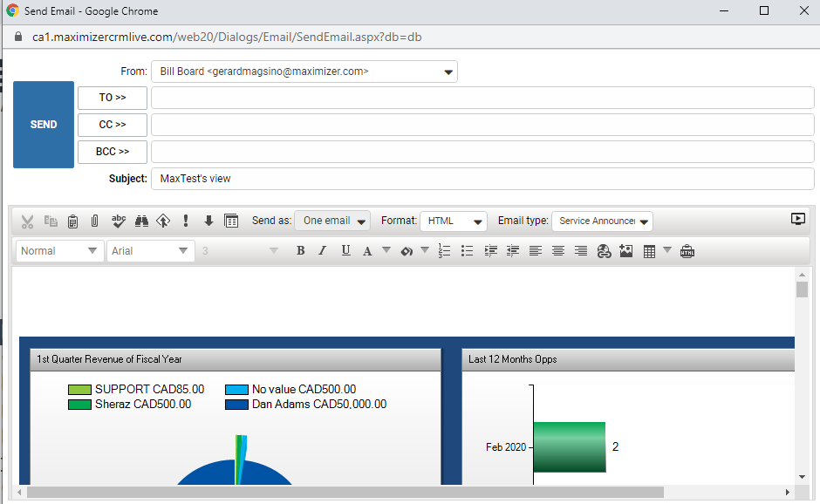Click "1st Quarter Revenue of Fiscal Year" title

pos(109,359)
